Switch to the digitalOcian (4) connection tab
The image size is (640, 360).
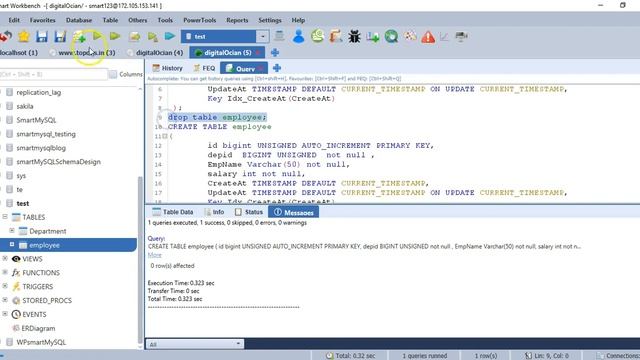[x=155, y=53]
